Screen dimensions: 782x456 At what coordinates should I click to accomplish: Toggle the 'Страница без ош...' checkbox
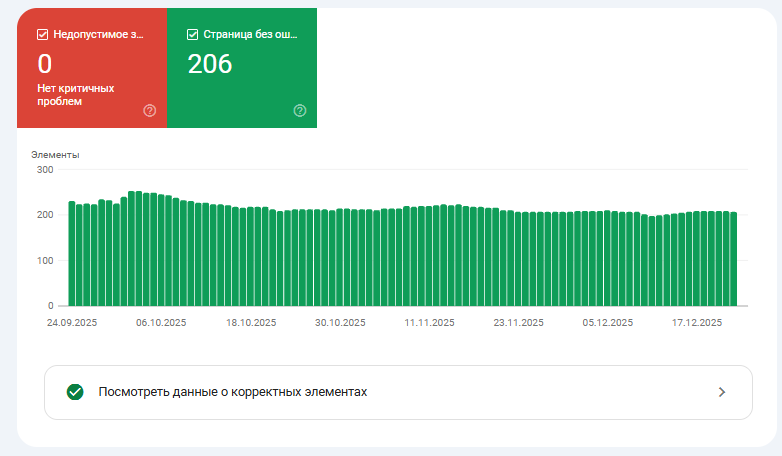click(193, 34)
